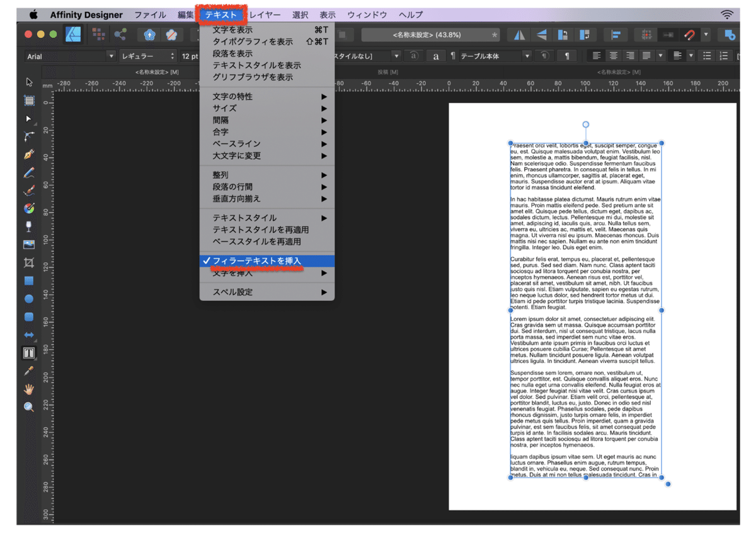Uncheck フィラーテキストを挿入 menu item
The height and width of the screenshot is (533, 756).
click(x=267, y=261)
